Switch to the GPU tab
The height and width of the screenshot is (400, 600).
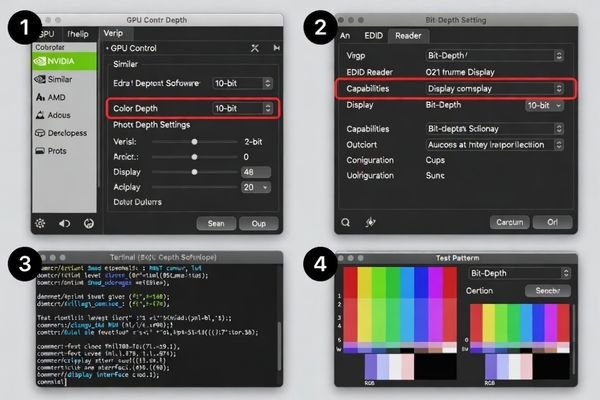[x=47, y=34]
